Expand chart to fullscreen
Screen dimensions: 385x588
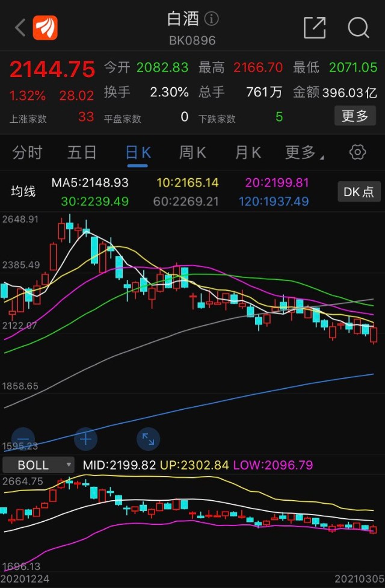(149, 439)
